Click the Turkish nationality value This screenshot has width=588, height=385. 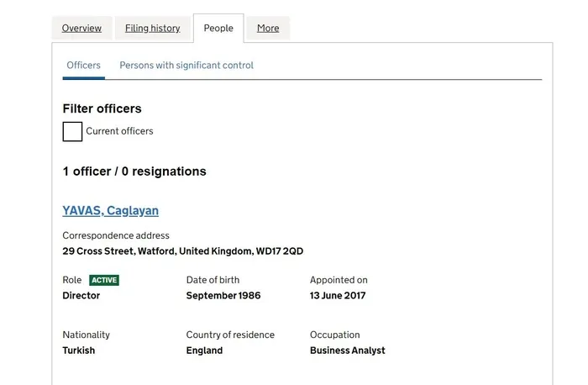point(79,351)
